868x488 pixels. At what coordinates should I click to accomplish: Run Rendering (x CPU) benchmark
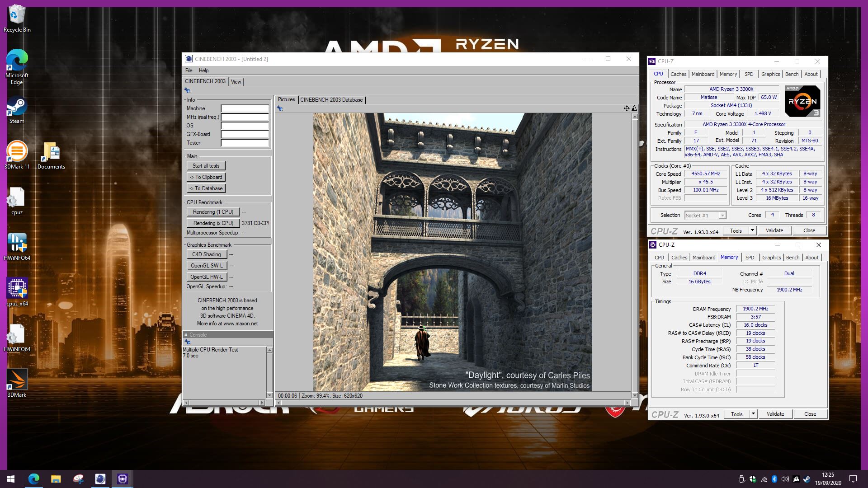tap(213, 223)
